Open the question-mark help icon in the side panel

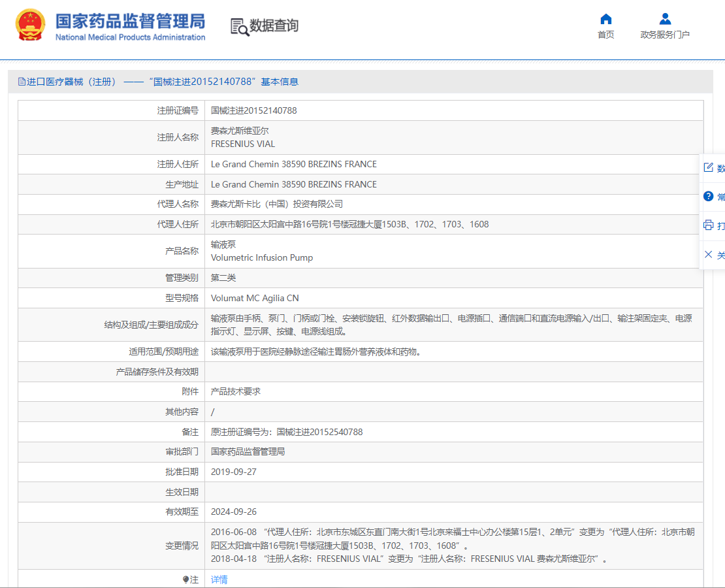pyautogui.click(x=709, y=196)
